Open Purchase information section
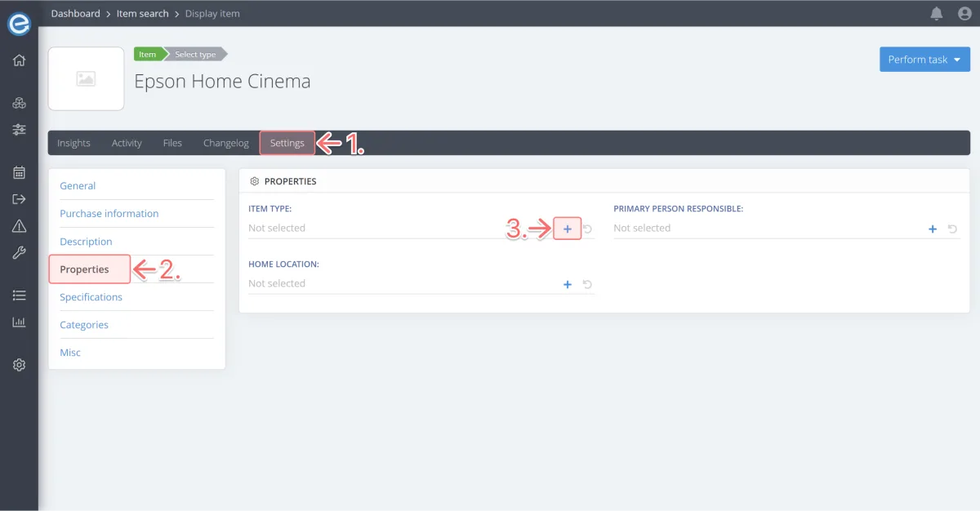 point(109,214)
